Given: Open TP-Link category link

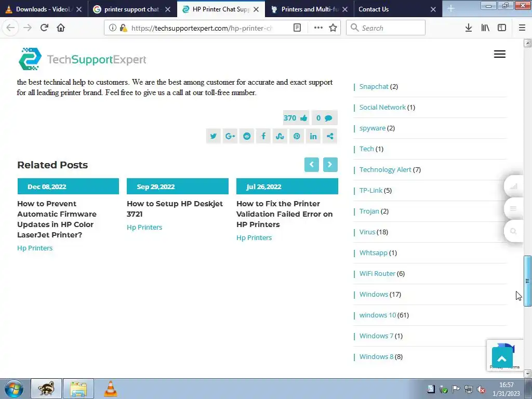Looking at the screenshot, I should [370, 190].
